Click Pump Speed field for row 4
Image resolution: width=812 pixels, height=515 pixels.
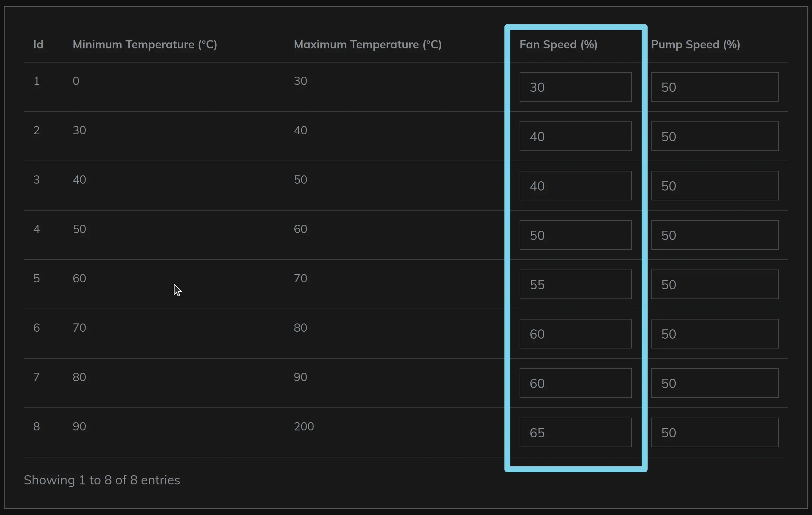(x=714, y=235)
